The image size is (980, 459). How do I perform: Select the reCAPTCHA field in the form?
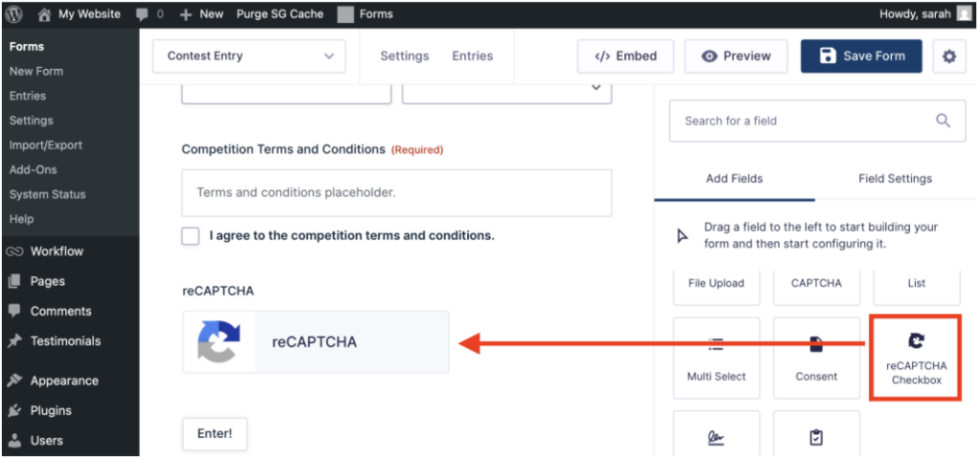click(x=316, y=342)
